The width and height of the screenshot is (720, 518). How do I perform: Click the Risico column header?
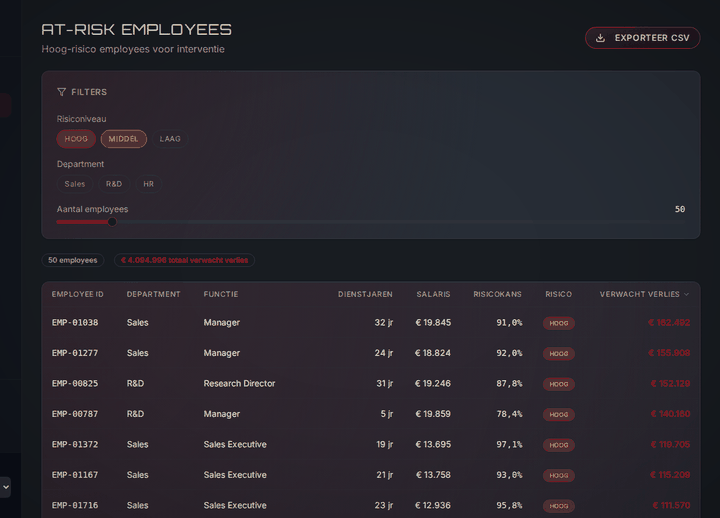pyautogui.click(x=558, y=294)
